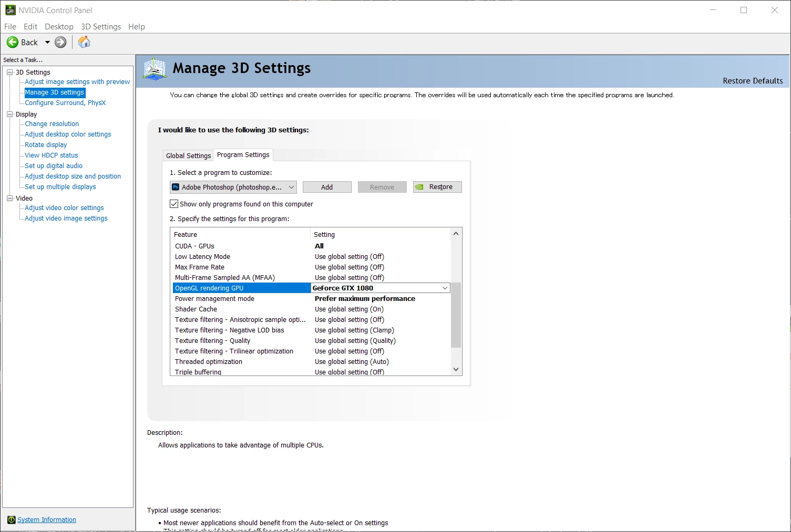This screenshot has width=791, height=532.
Task: Open Configure Surround, PhysX
Action: [65, 103]
